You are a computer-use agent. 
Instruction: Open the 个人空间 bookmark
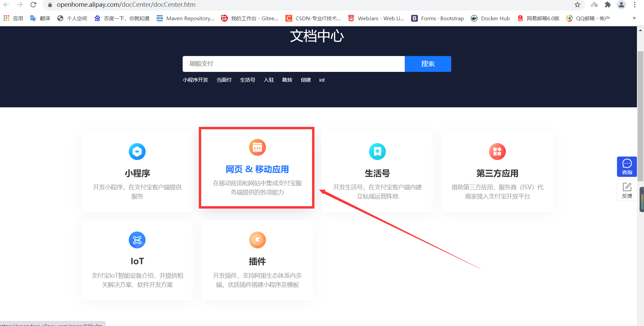click(x=72, y=18)
